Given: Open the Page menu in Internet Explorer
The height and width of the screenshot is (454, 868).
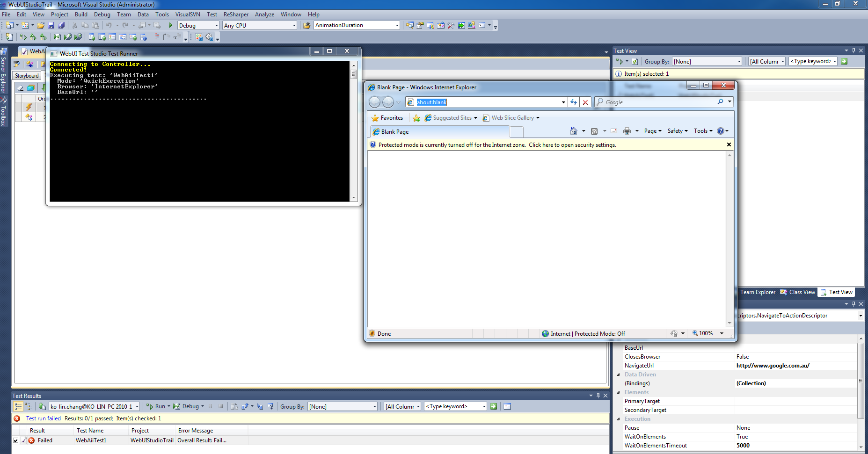Looking at the screenshot, I should (653, 131).
